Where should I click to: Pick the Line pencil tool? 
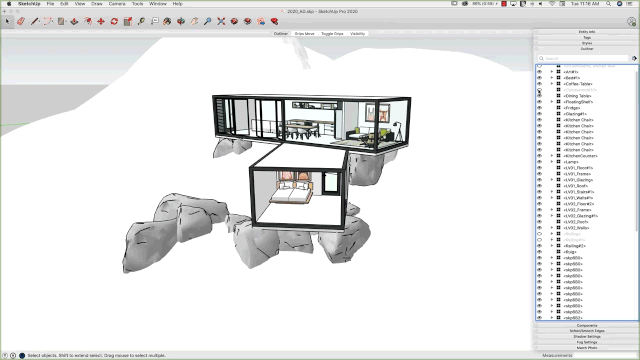click(35, 21)
